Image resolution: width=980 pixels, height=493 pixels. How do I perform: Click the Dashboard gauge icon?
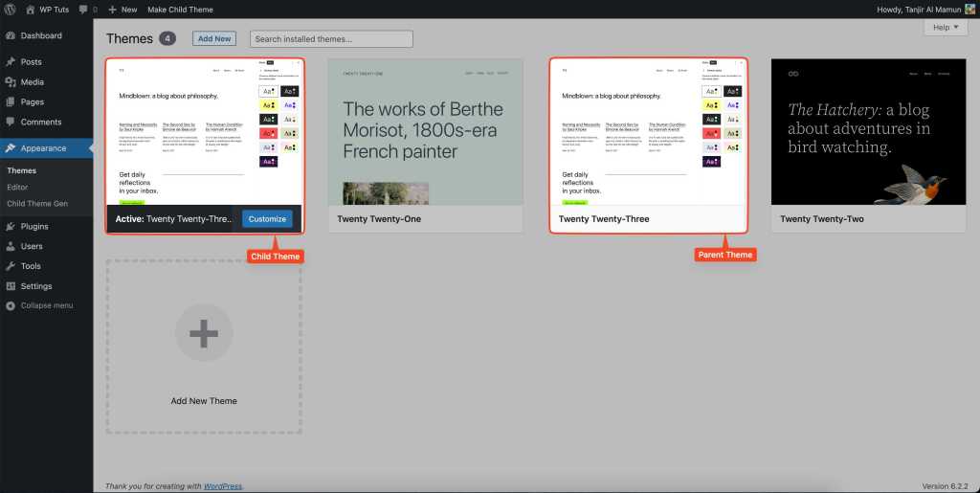10,35
